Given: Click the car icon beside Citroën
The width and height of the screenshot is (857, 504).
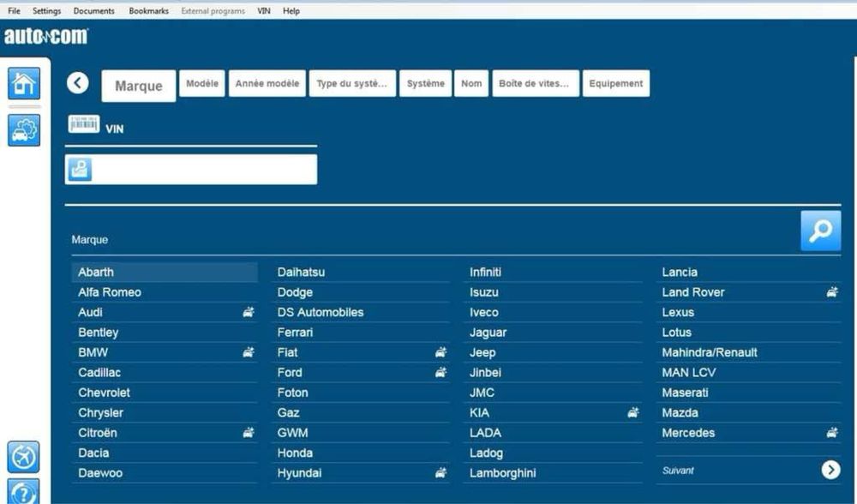Looking at the screenshot, I should 249,433.
